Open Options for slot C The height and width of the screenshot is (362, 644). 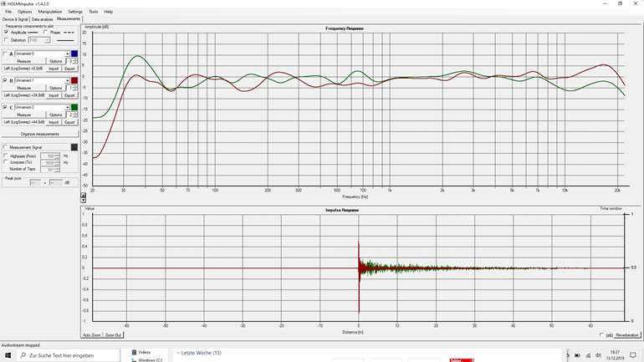pos(55,115)
